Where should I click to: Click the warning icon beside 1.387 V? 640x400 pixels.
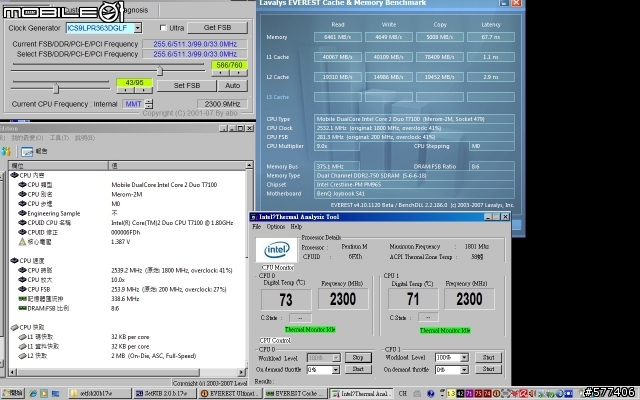tap(22, 242)
